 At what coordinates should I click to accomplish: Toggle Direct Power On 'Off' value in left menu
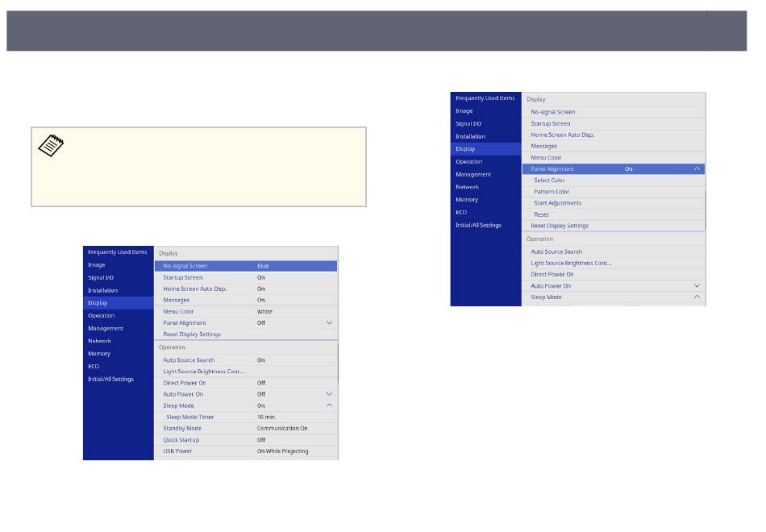(x=261, y=383)
